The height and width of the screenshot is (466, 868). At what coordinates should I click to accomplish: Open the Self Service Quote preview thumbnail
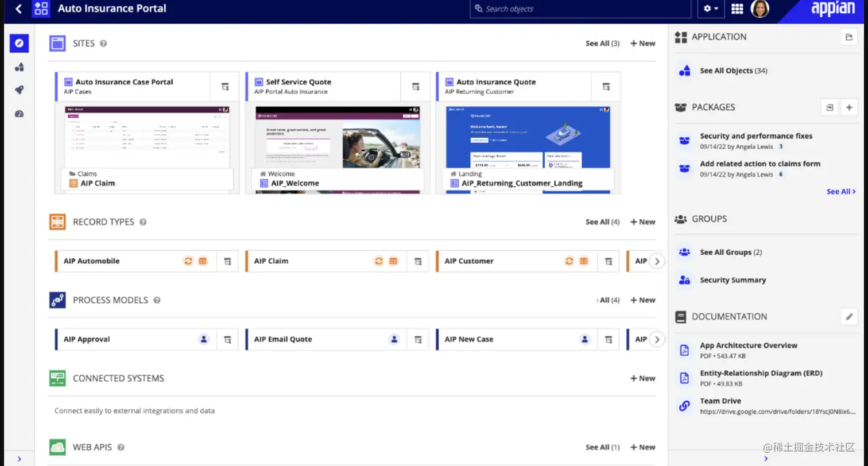[338, 137]
